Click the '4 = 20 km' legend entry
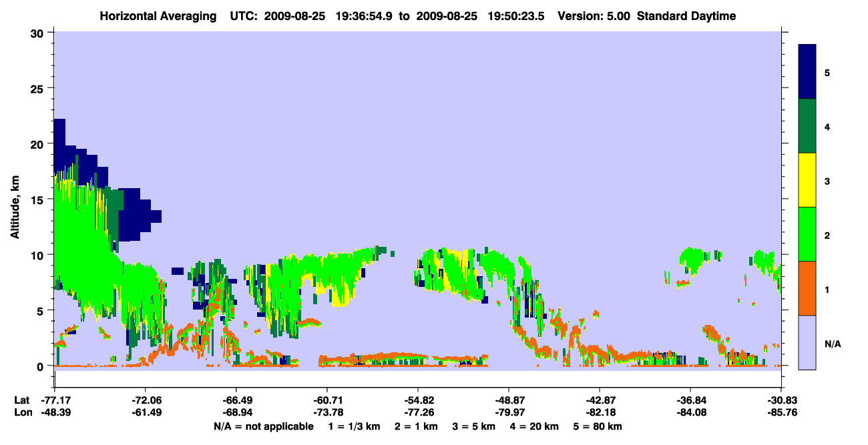The height and width of the screenshot is (445, 868). [x=534, y=426]
